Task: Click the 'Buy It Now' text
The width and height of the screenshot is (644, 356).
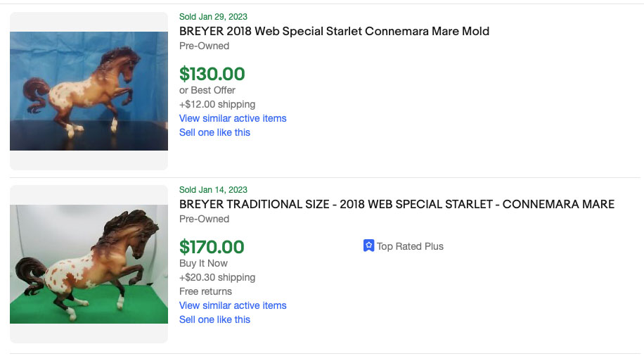Action: click(203, 263)
